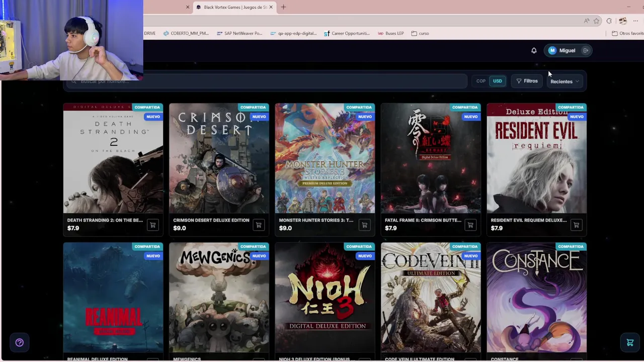Viewport: 644px width, 362px height.
Task: Open the Death Stranding 2 cover image
Action: [x=113, y=158]
